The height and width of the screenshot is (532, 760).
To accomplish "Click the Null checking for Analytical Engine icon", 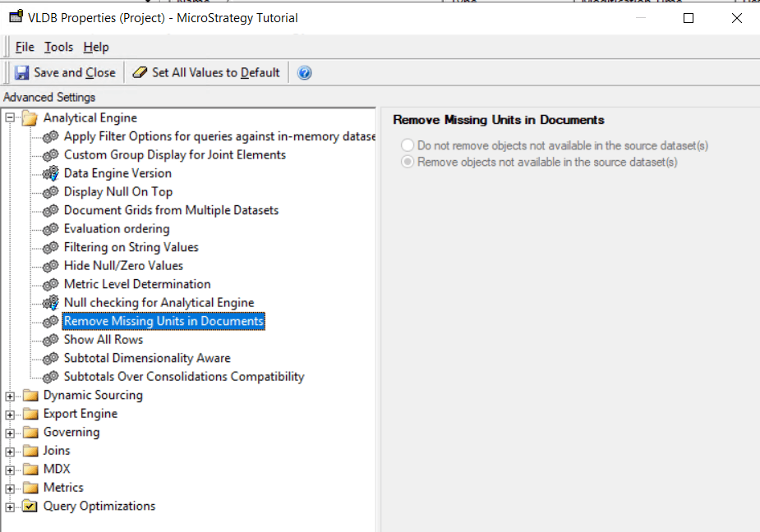I will pyautogui.click(x=50, y=303).
